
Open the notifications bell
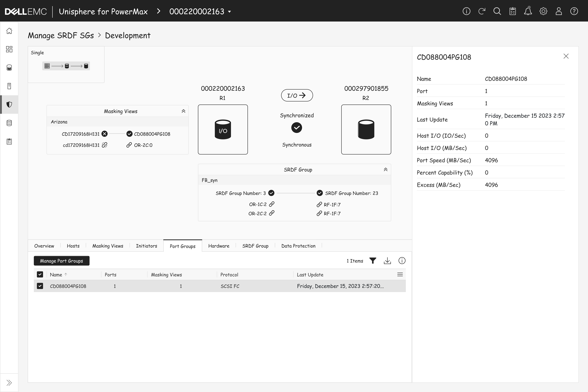(x=528, y=12)
